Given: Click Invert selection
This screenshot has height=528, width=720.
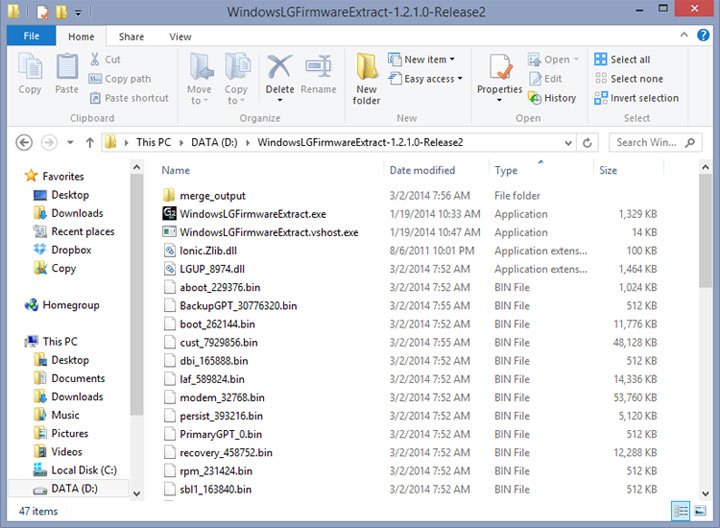Looking at the screenshot, I should pos(636,98).
